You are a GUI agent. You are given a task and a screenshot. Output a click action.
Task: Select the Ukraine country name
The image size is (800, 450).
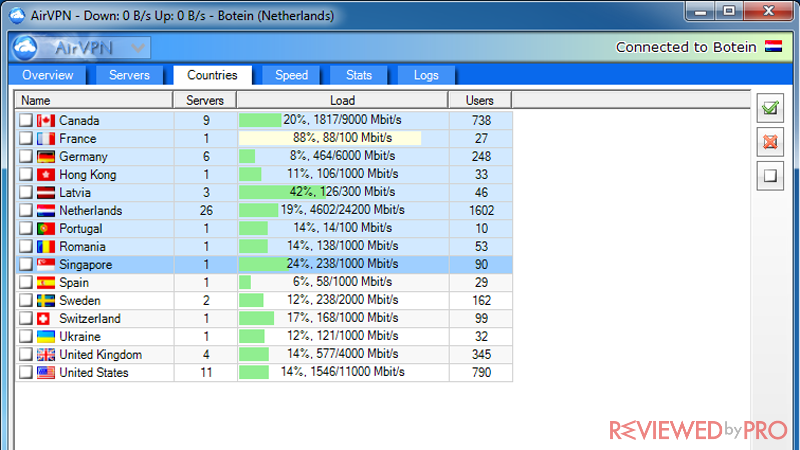(x=80, y=337)
